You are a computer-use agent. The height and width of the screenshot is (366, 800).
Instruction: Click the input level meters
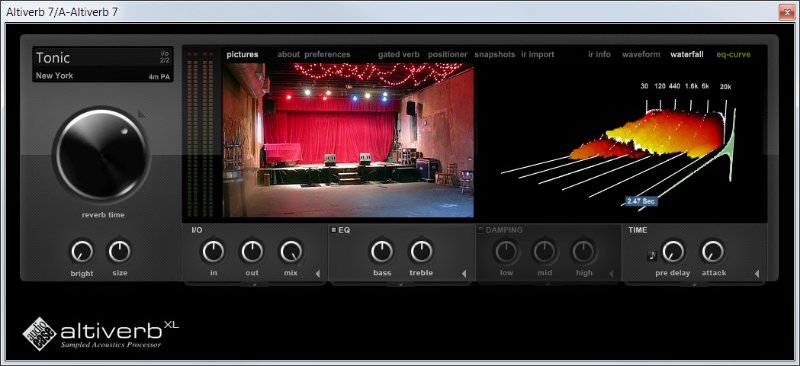tap(201, 135)
